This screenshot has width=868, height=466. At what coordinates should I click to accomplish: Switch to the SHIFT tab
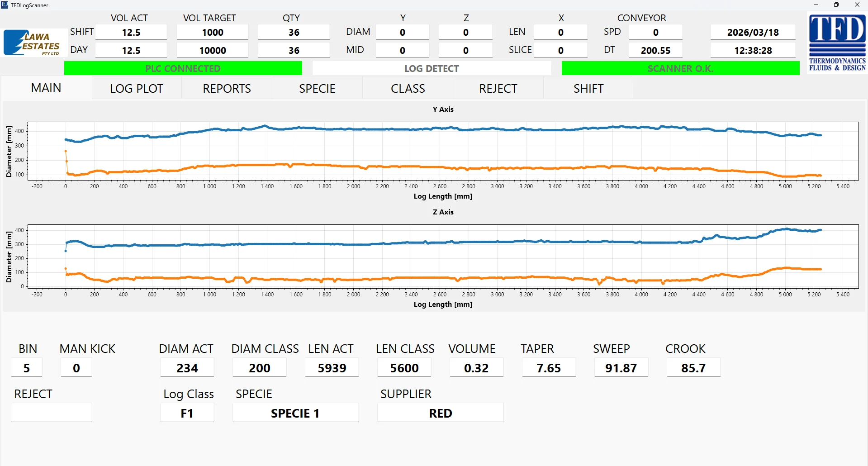click(588, 89)
